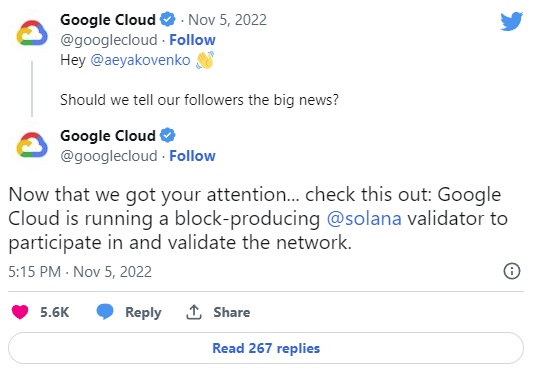Click the verified badge in second tweet
This screenshot has width=533, height=376.
tap(168, 135)
